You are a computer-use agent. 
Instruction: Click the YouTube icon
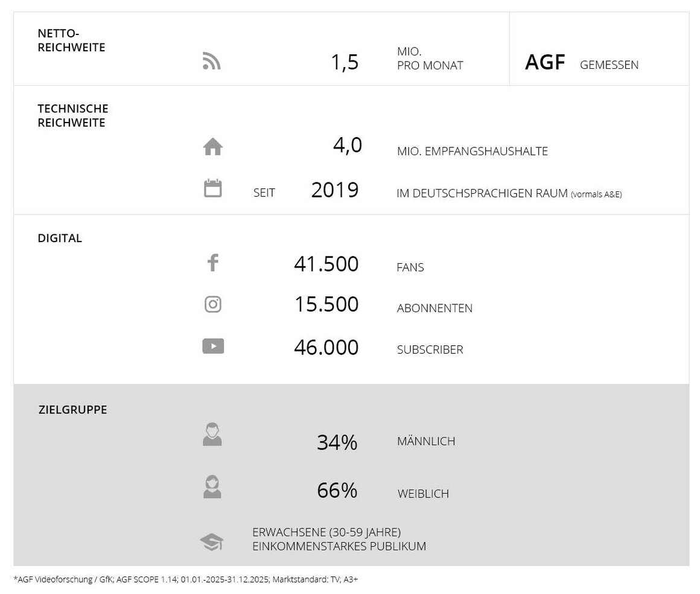(213, 346)
